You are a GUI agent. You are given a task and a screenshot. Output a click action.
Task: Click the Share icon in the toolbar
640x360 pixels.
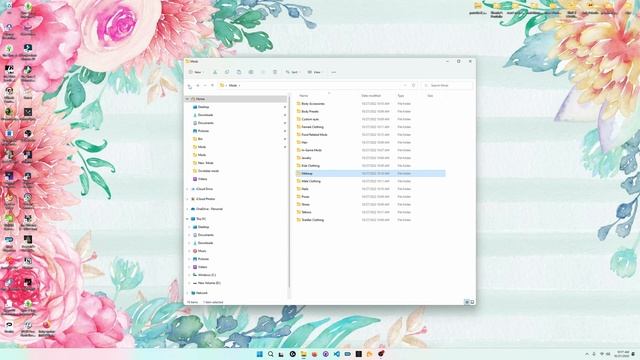(263, 72)
